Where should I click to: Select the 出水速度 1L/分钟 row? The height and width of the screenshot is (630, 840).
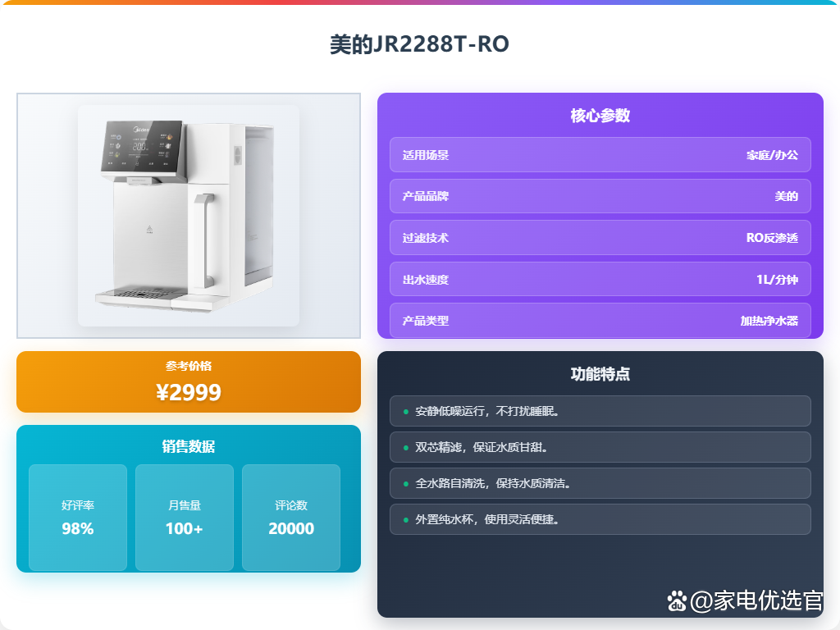pyautogui.click(x=600, y=279)
